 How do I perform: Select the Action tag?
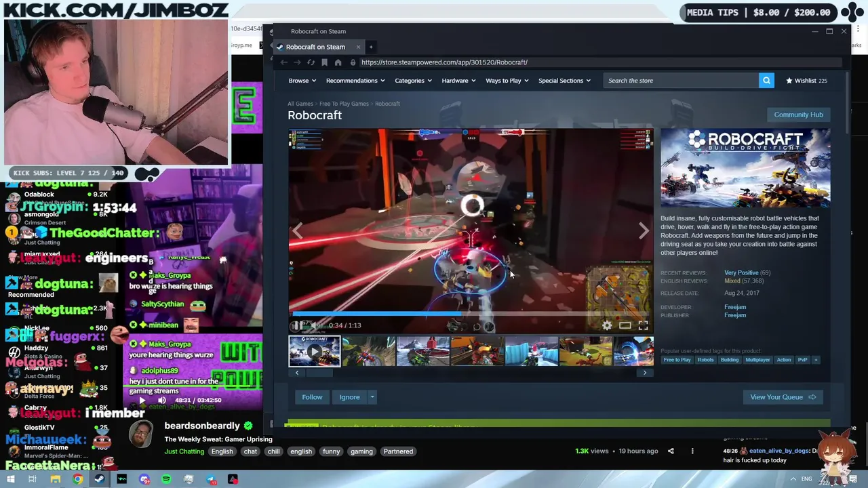tap(784, 360)
